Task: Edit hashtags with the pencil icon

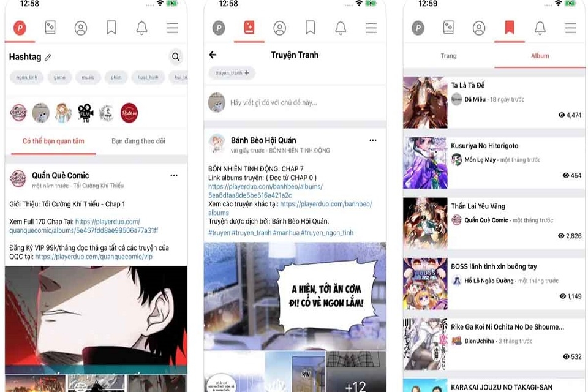Action: point(48,58)
